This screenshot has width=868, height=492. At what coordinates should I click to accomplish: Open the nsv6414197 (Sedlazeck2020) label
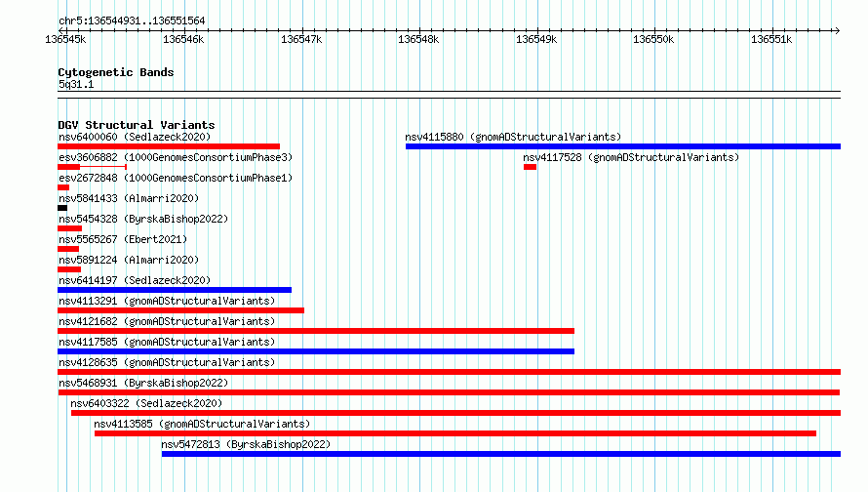point(135,280)
